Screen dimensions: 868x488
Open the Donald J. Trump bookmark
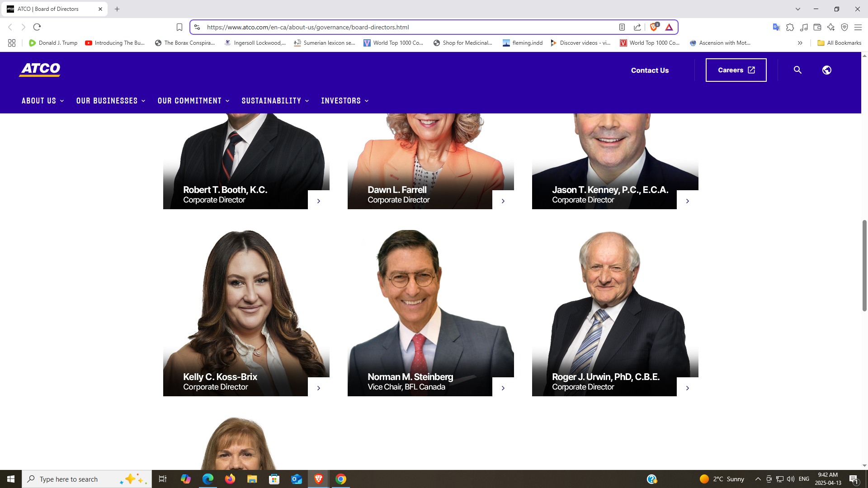(x=53, y=43)
